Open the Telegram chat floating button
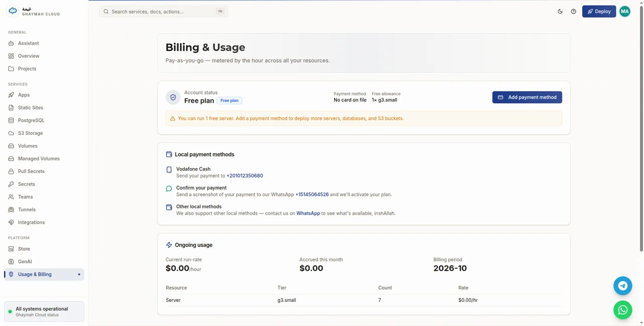This screenshot has height=326, width=644. pyautogui.click(x=622, y=286)
